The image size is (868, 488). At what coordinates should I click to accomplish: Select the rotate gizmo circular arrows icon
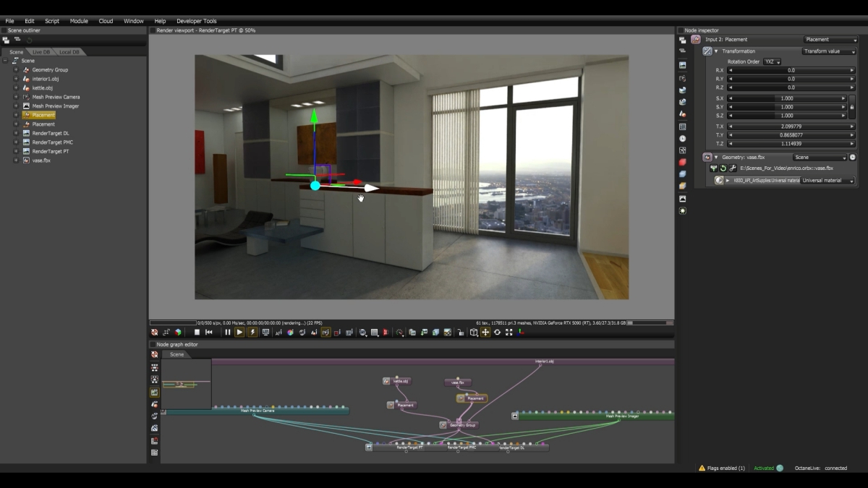(x=497, y=333)
